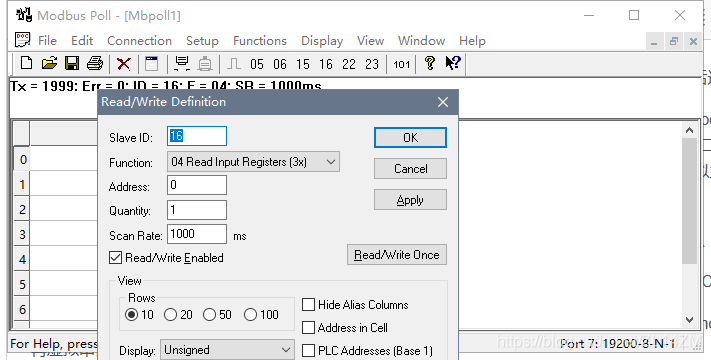The image size is (711, 360).
Task: Close the inner Mbpoll1 child window
Action: coord(693,42)
